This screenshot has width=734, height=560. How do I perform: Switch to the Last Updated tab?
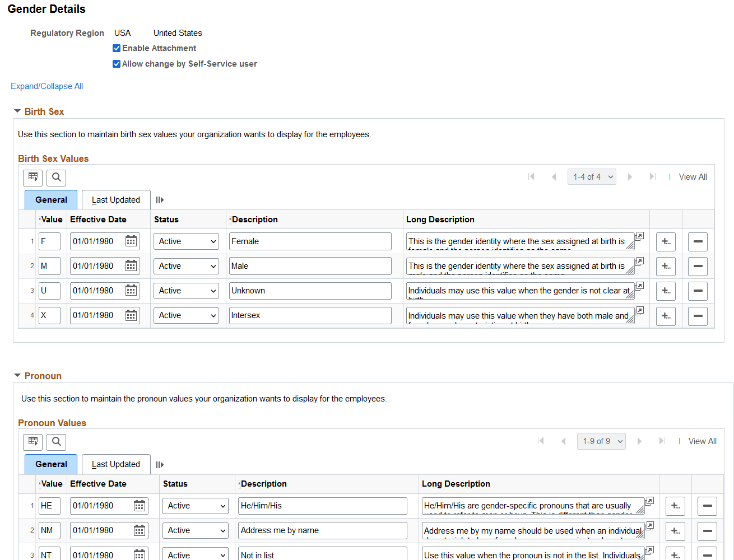click(x=115, y=199)
